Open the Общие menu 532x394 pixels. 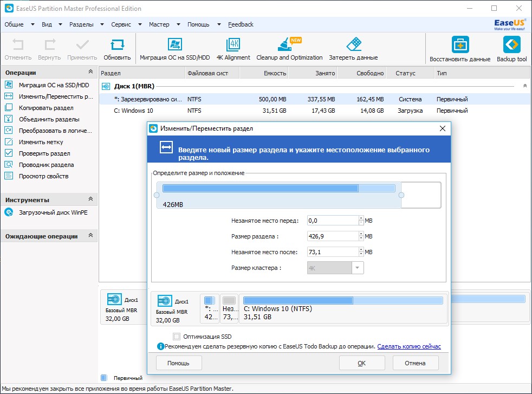(14, 24)
